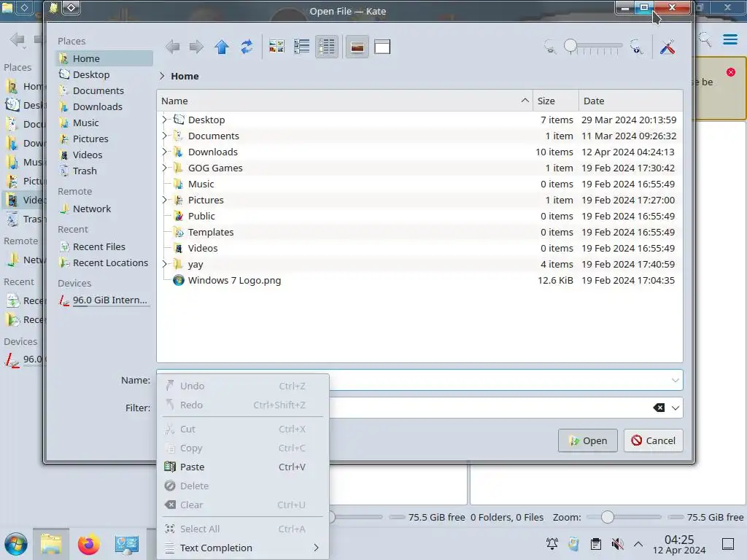Screen dimensions: 747x560
Task: Open Network under Remote
Action: tap(104, 209)
